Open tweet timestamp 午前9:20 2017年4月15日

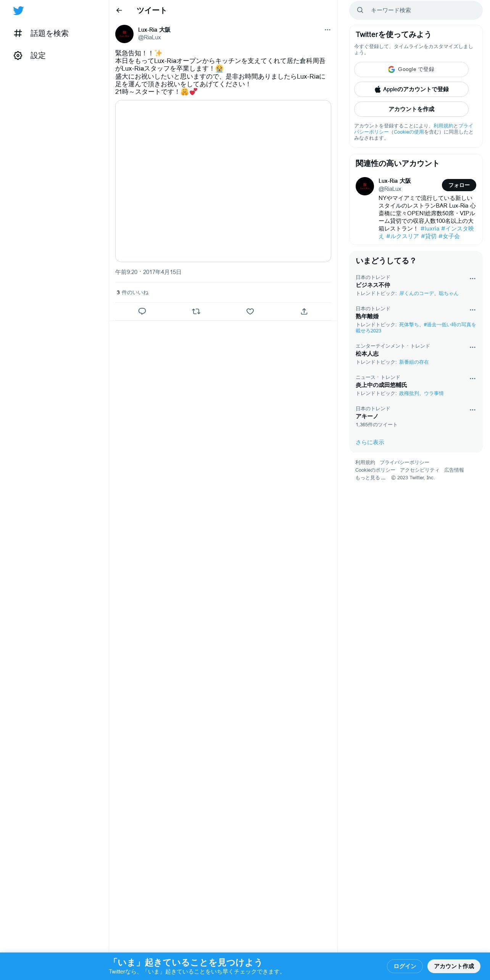point(148,272)
